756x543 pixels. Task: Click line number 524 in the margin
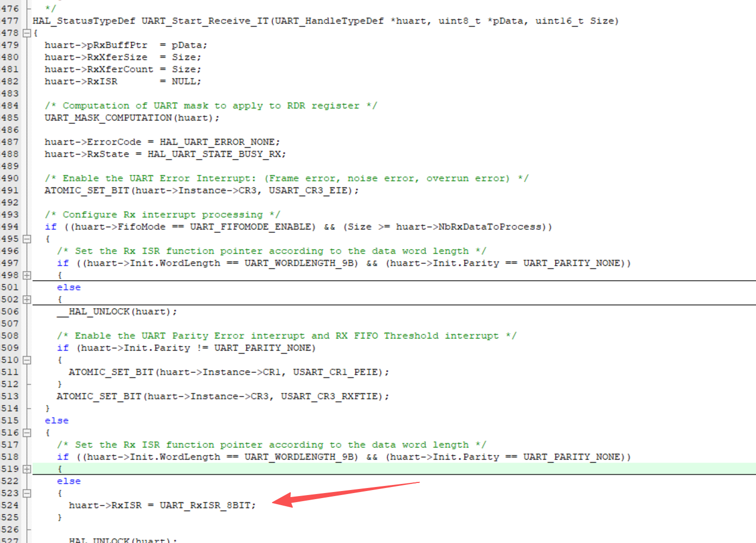(10, 505)
